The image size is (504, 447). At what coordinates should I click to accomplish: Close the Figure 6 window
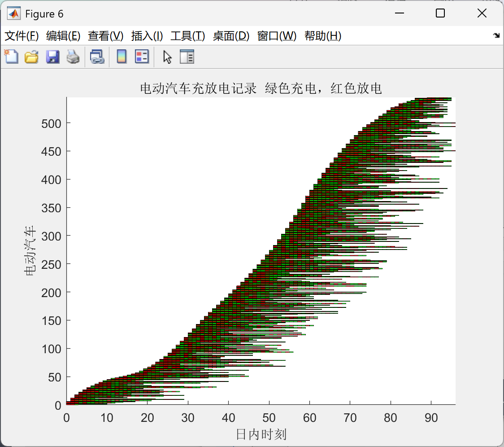pyautogui.click(x=482, y=13)
